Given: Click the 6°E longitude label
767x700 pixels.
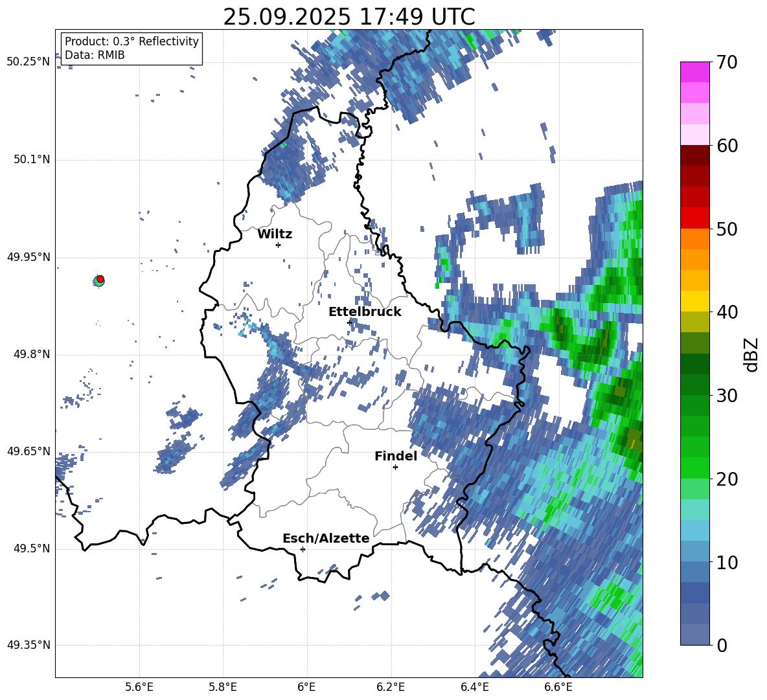Looking at the screenshot, I should click(x=306, y=687).
